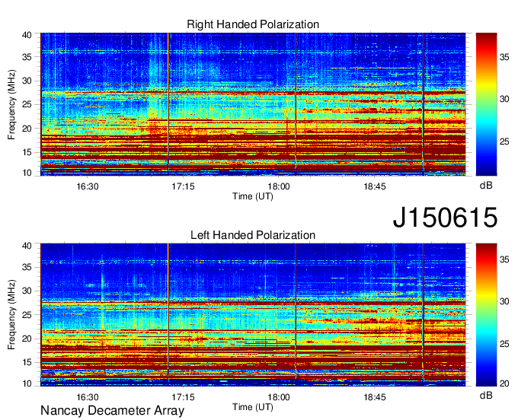The image size is (518, 420).
Task: Click the 20 dB mark on lower color bar
Action: pyautogui.click(x=504, y=383)
